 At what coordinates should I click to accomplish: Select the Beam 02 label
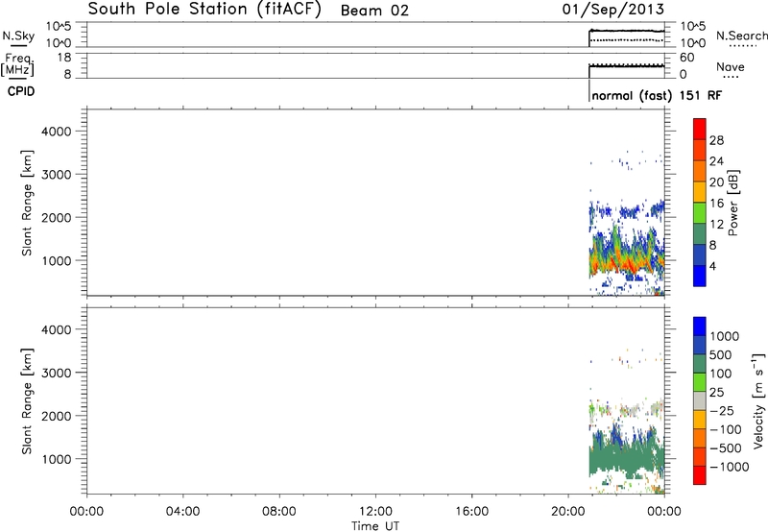pyautogui.click(x=374, y=11)
